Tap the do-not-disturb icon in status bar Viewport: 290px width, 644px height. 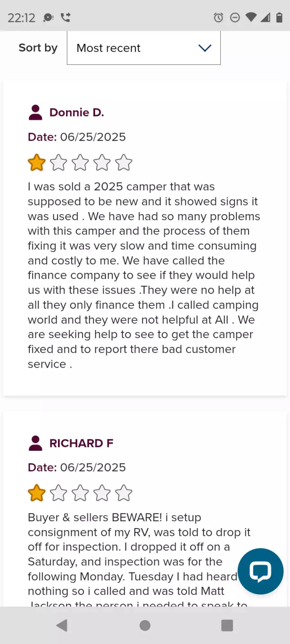pos(235,17)
